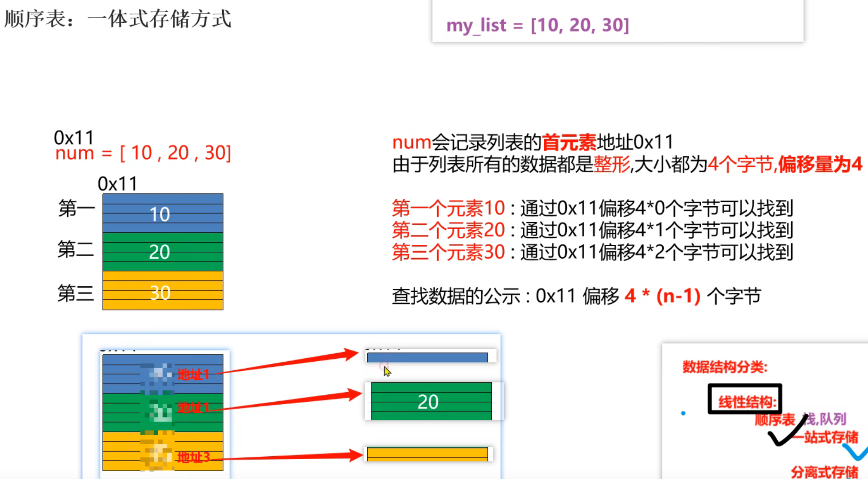Click the separated blue bar at top right
Screen dimensions: 868x479
[427, 357]
